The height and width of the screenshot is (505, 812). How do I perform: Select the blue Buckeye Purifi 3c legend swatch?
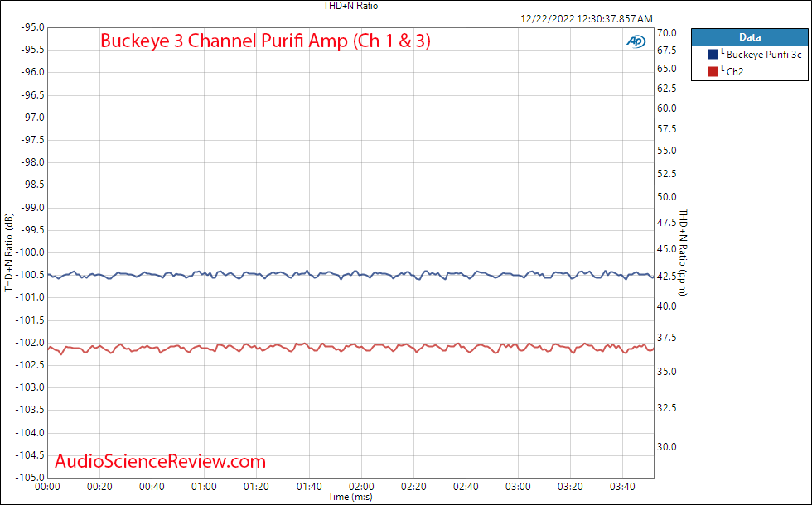point(713,55)
